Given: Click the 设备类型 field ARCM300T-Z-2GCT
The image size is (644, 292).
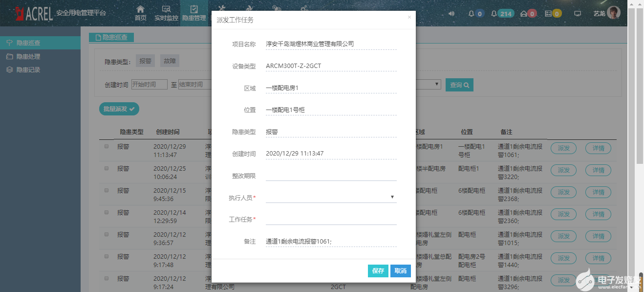Looking at the screenshot, I should pyautogui.click(x=331, y=66).
